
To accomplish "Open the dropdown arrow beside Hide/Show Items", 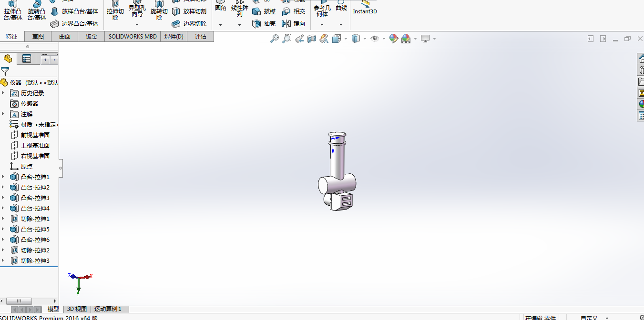I will tap(384, 39).
